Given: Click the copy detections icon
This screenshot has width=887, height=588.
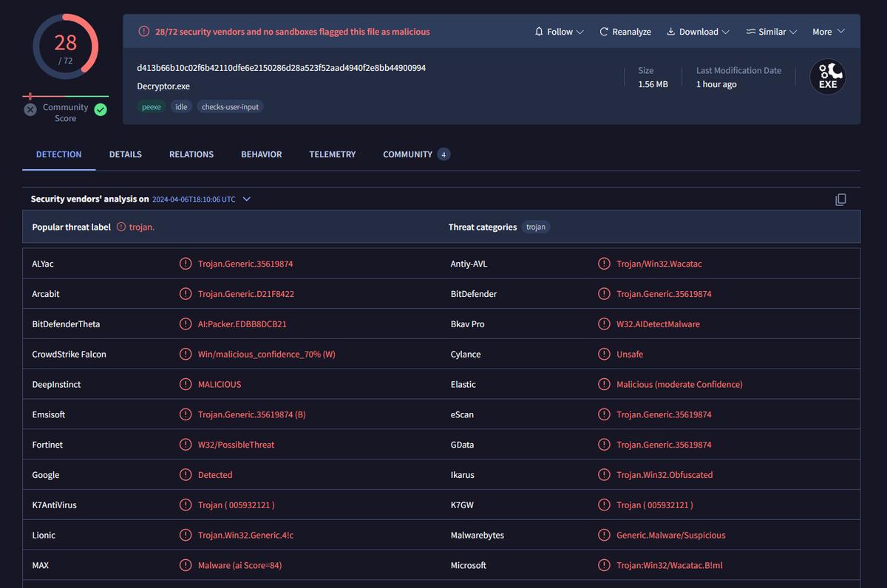Looking at the screenshot, I should [840, 199].
